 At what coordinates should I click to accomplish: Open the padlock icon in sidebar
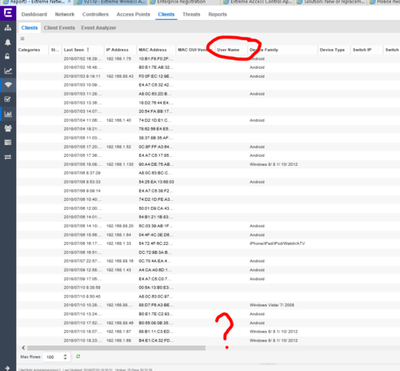(x=8, y=56)
